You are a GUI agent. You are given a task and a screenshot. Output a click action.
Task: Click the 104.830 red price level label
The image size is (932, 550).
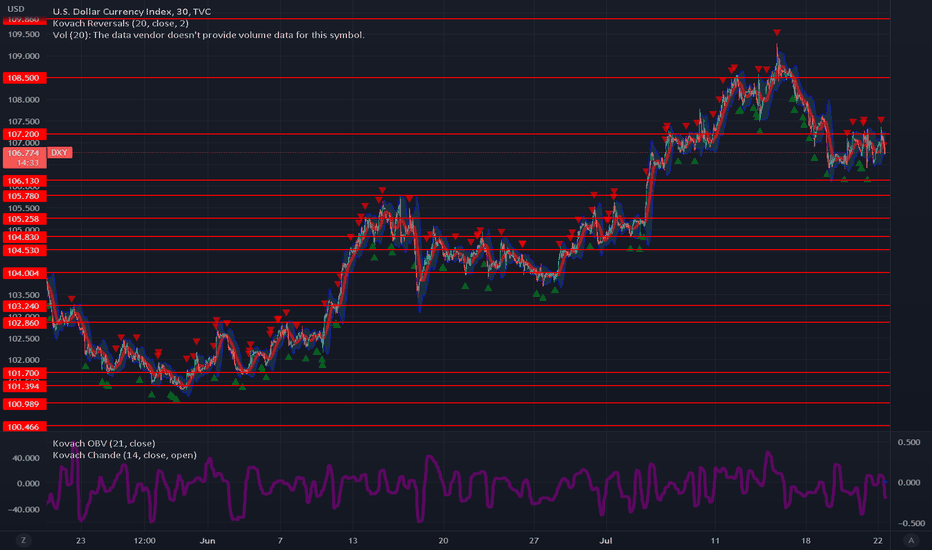pos(24,237)
